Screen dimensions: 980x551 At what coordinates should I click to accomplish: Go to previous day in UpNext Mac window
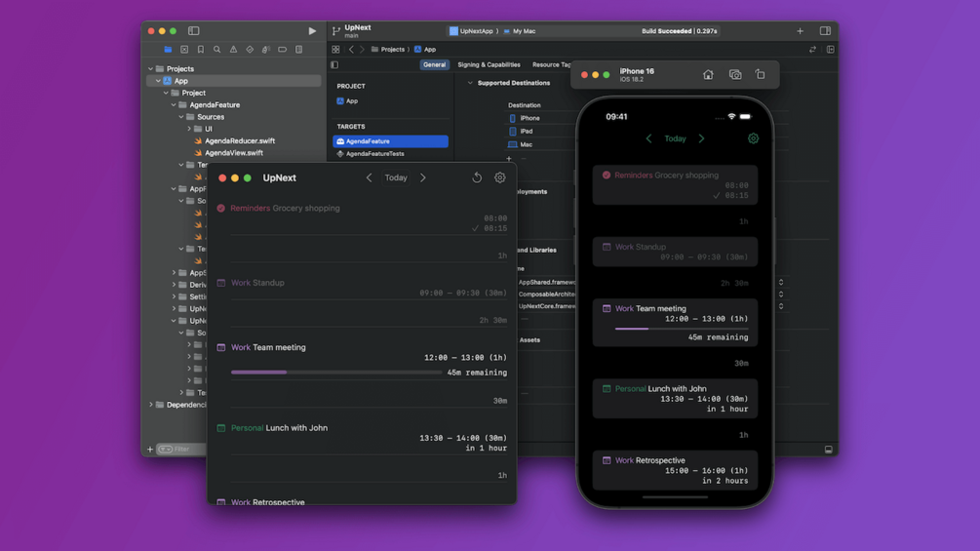coord(369,177)
